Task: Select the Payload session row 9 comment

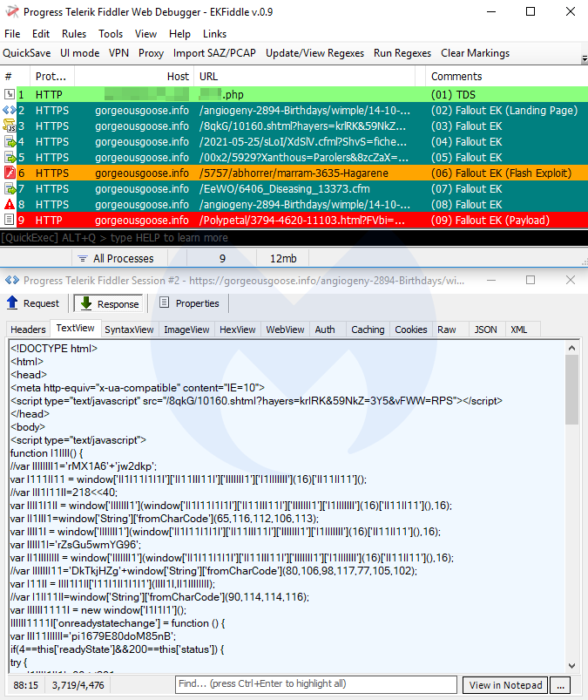Action: [x=490, y=220]
